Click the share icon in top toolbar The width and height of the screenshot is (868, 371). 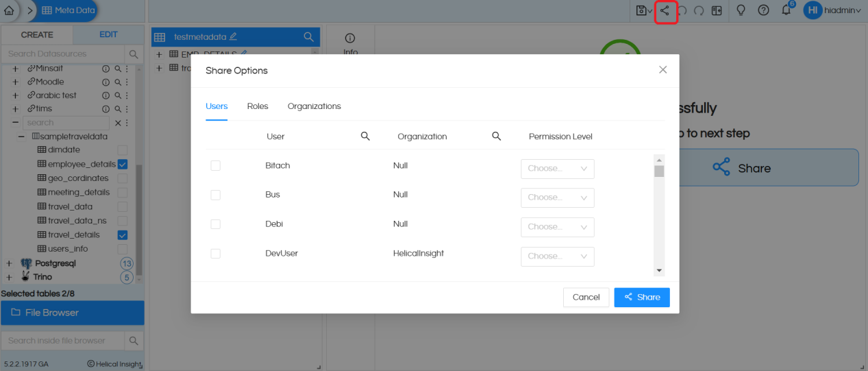665,10
